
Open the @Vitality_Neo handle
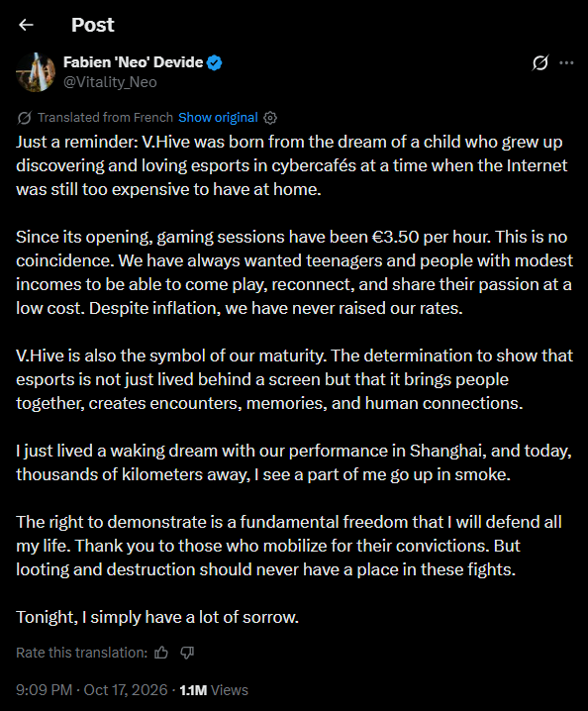[x=110, y=82]
